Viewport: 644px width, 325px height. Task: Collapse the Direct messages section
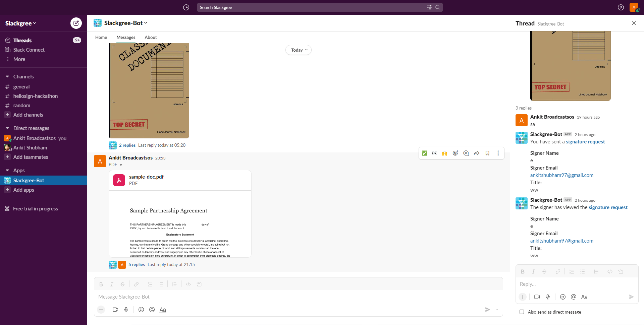[x=7, y=128]
